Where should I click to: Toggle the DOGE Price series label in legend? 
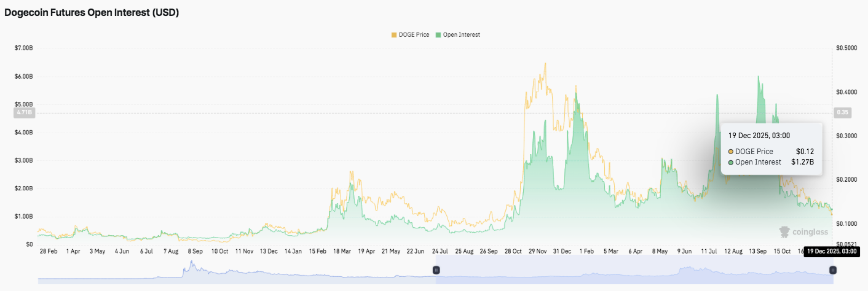click(414, 35)
